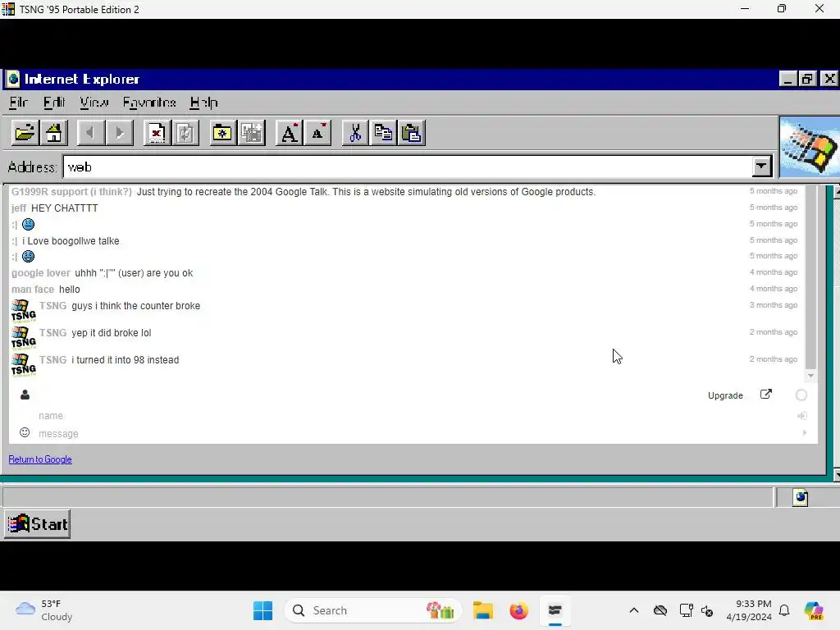840x630 pixels.
Task: Open Windows 11 Start menu on taskbar
Action: click(263, 610)
